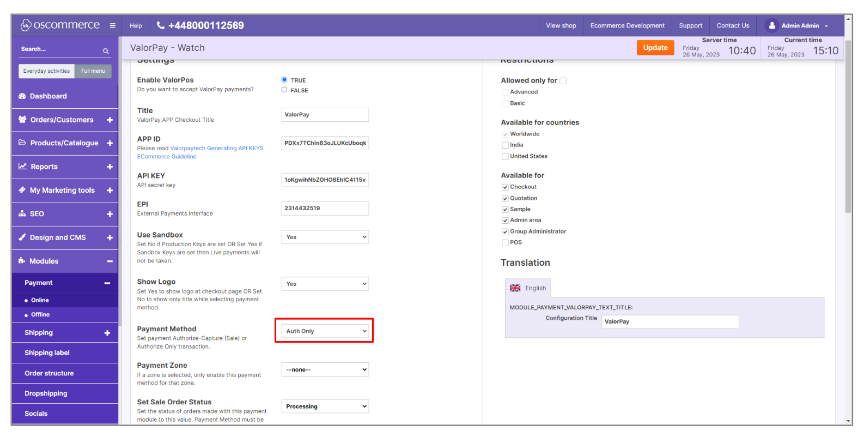Open the Online payment menu item

pyautogui.click(x=40, y=300)
